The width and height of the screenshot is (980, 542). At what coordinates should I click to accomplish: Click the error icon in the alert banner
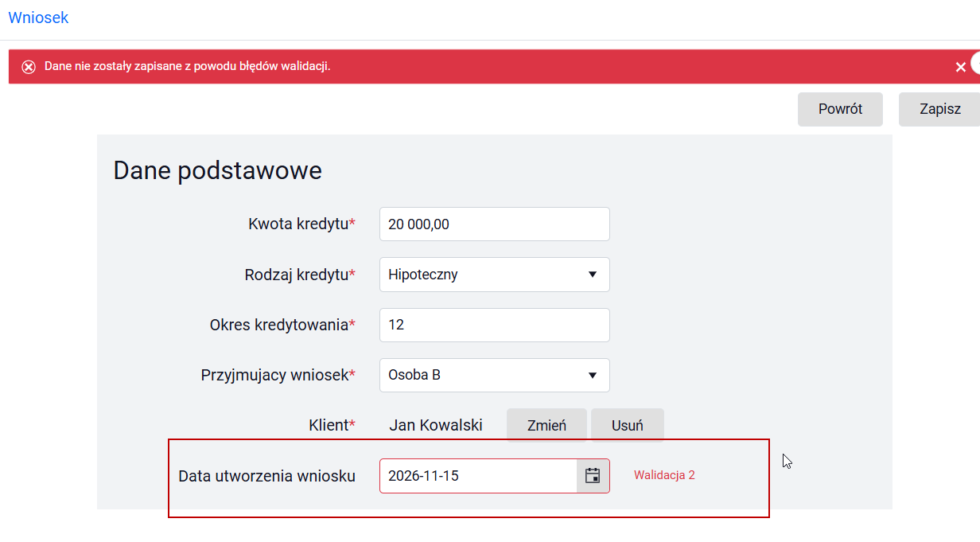29,67
